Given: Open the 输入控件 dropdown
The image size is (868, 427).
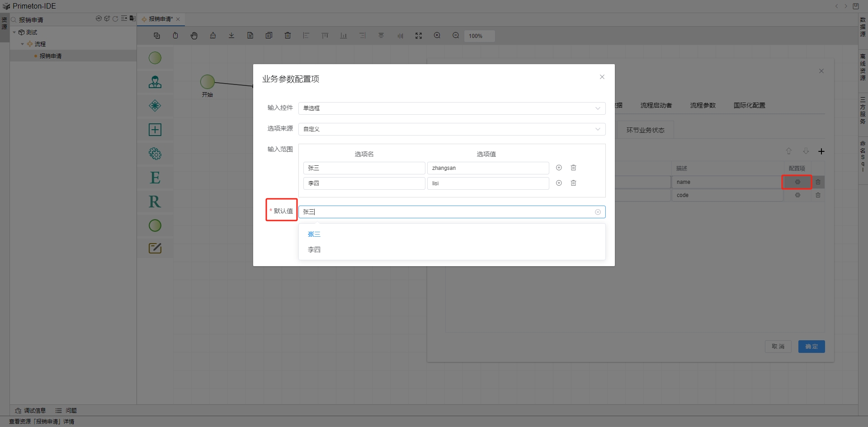Looking at the screenshot, I should coord(452,108).
